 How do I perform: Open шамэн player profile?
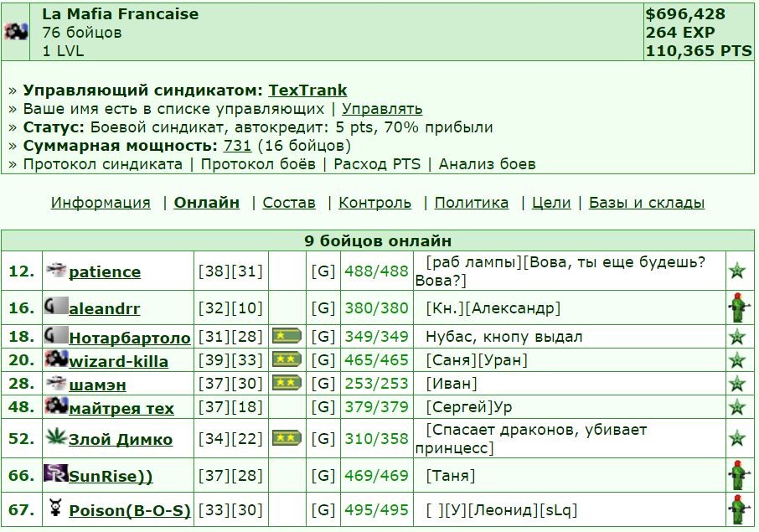tap(97, 385)
